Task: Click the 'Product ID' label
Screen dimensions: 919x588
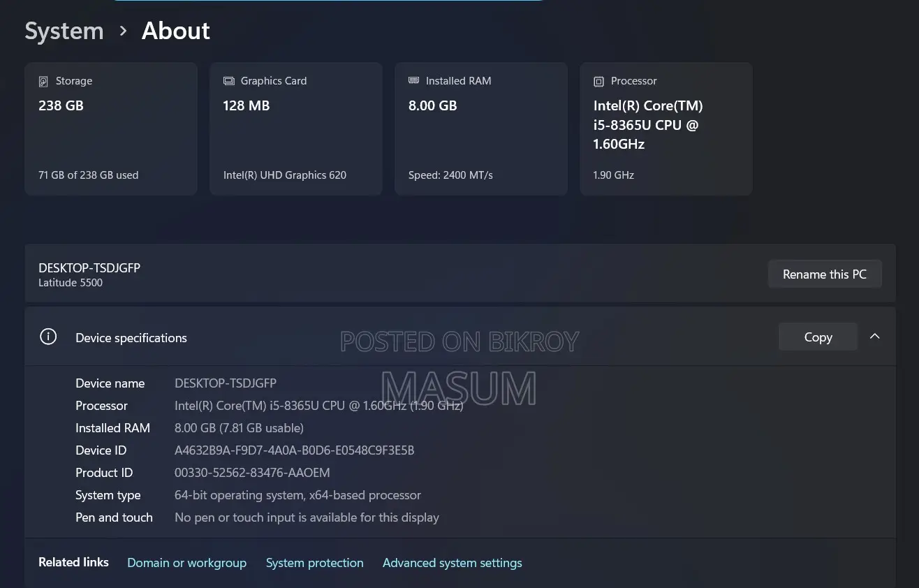Action: [x=104, y=473]
